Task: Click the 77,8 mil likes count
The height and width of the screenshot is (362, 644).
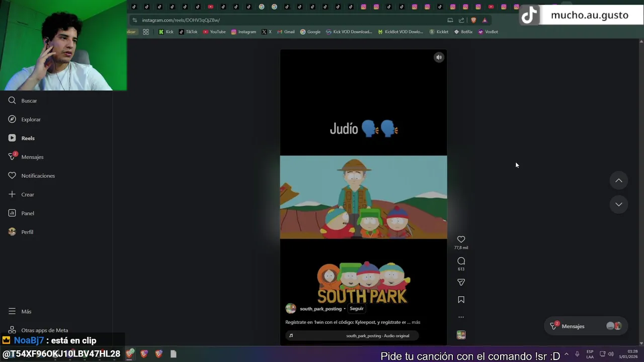Action: pyautogui.click(x=461, y=248)
